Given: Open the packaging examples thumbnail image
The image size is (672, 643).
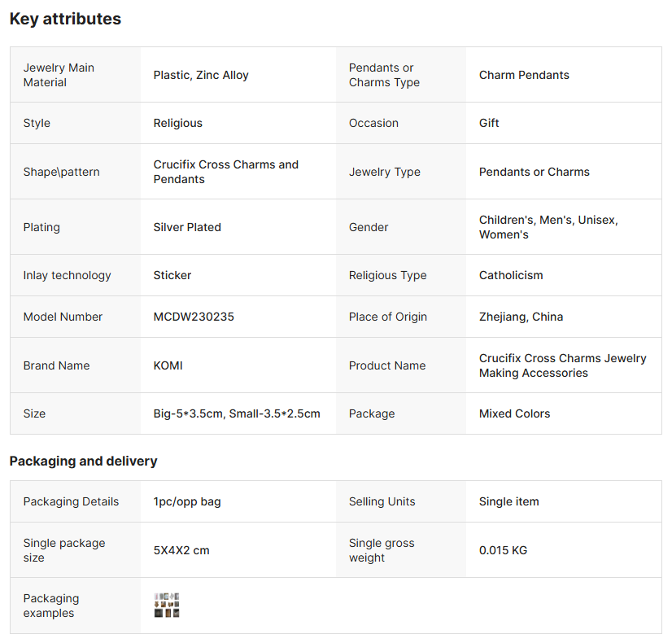Looking at the screenshot, I should (x=167, y=605).
